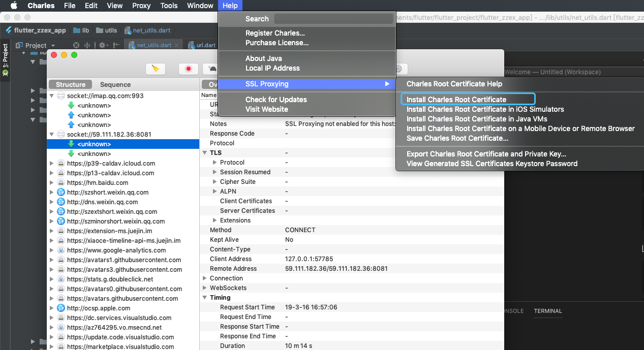
Task: Expand the WebSockets section
Action: (205, 288)
